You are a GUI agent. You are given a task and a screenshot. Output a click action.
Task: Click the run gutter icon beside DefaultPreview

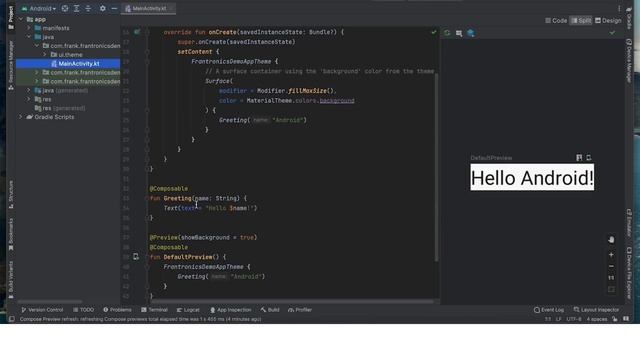tap(136, 257)
